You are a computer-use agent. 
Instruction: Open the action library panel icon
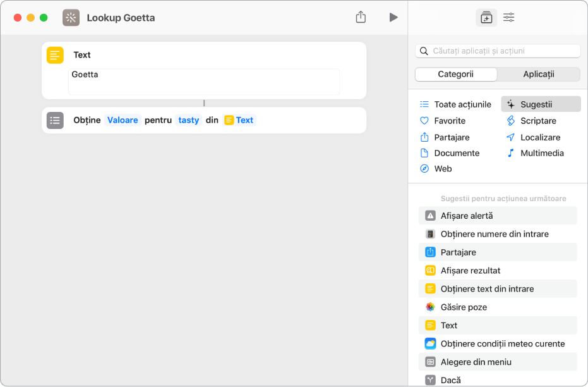point(486,18)
